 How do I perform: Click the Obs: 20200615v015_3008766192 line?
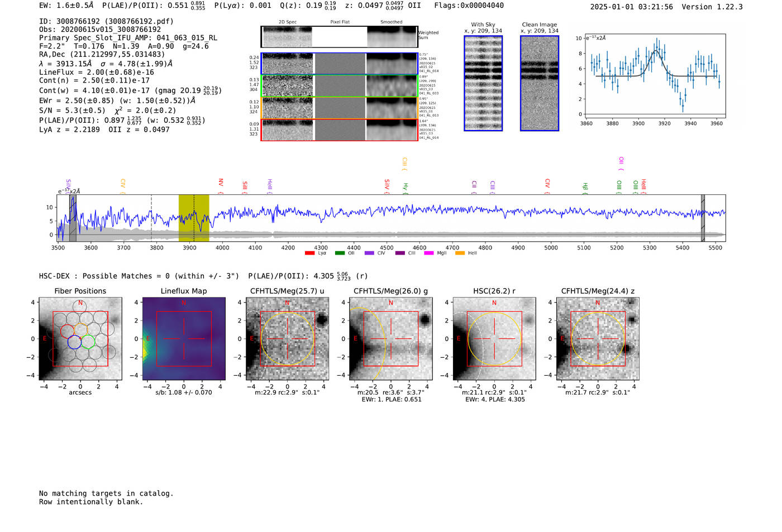click(x=100, y=30)
